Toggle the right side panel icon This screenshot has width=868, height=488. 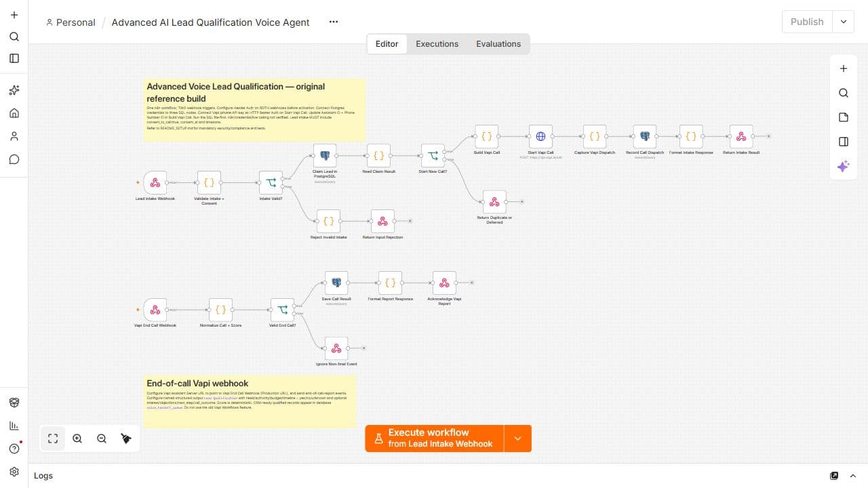(844, 142)
